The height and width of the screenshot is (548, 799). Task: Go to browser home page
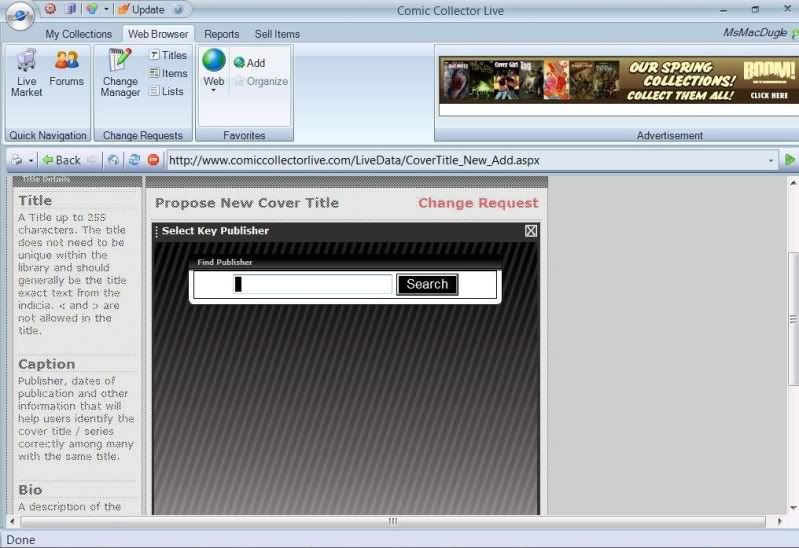pyautogui.click(x=113, y=160)
